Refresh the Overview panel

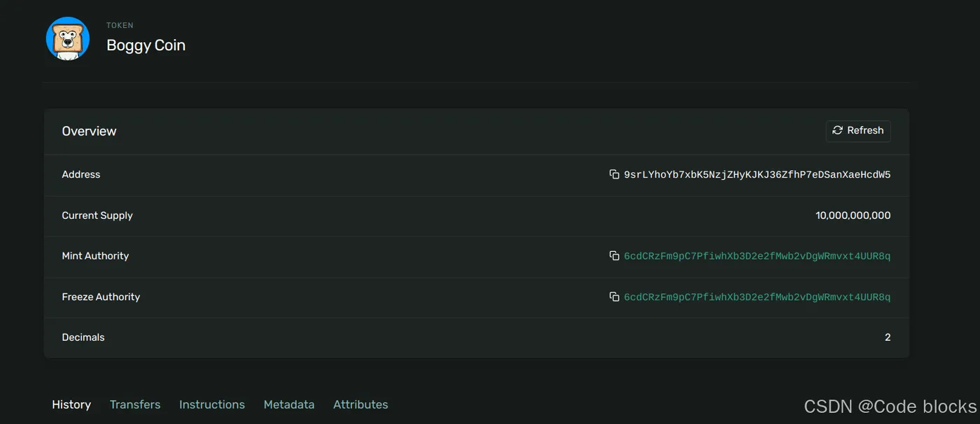point(858,131)
